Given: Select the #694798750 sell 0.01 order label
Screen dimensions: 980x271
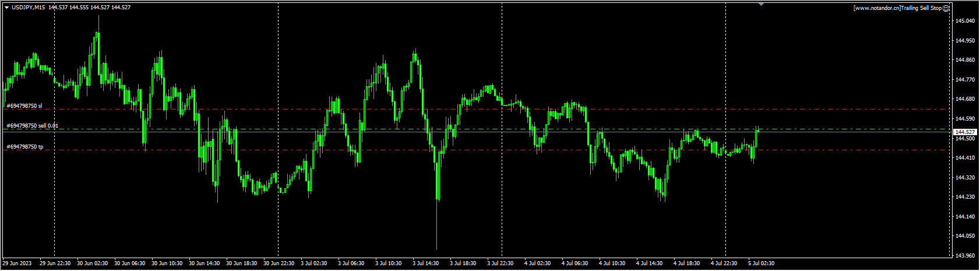Looking at the screenshot, I should pyautogui.click(x=32, y=126).
